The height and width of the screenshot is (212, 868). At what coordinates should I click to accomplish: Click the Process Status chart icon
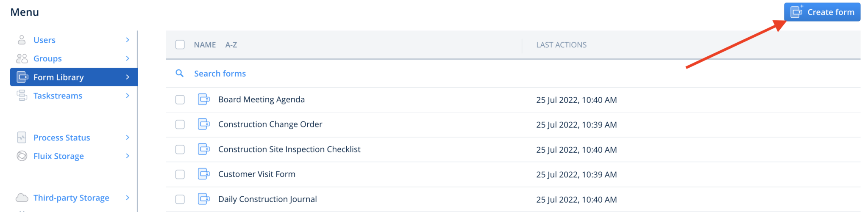[22, 138]
